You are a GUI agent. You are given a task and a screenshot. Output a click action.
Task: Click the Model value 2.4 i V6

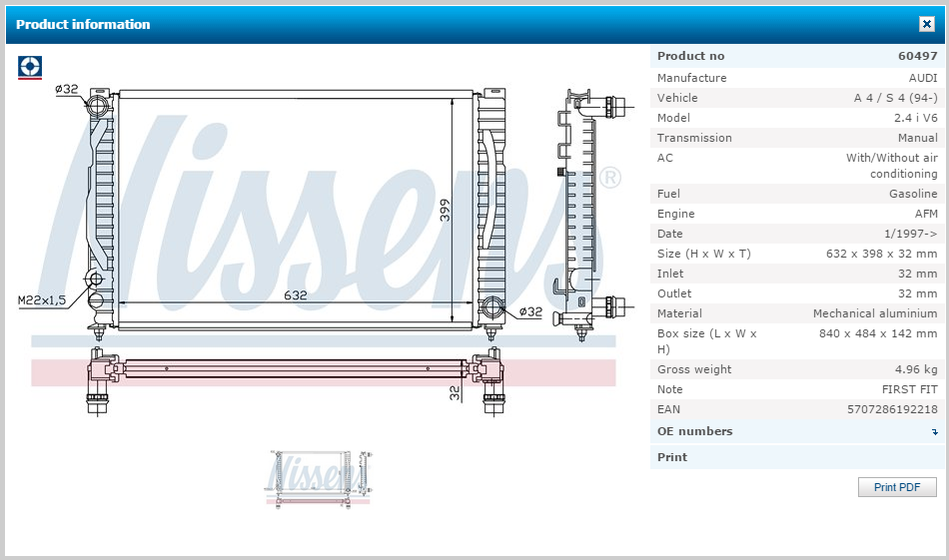916,118
